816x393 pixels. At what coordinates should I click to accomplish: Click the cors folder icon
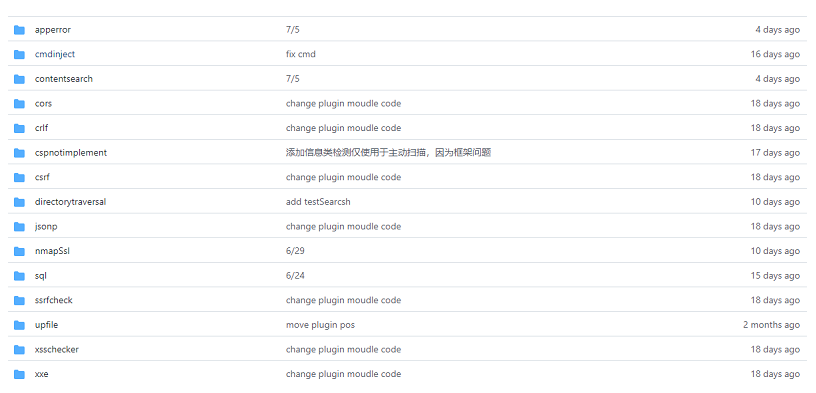tap(19, 104)
